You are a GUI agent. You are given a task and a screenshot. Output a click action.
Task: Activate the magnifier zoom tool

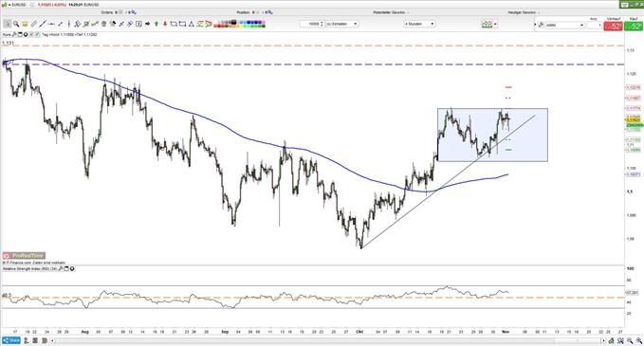tap(16, 24)
